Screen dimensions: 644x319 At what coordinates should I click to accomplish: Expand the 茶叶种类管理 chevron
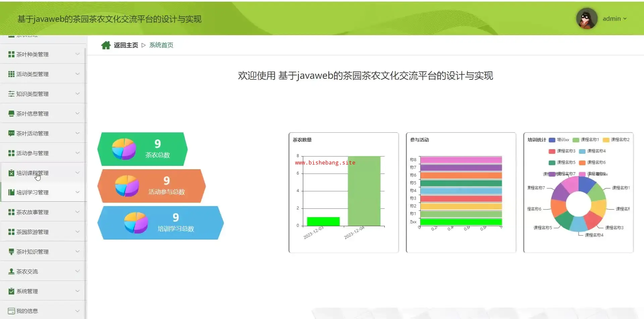click(x=77, y=54)
